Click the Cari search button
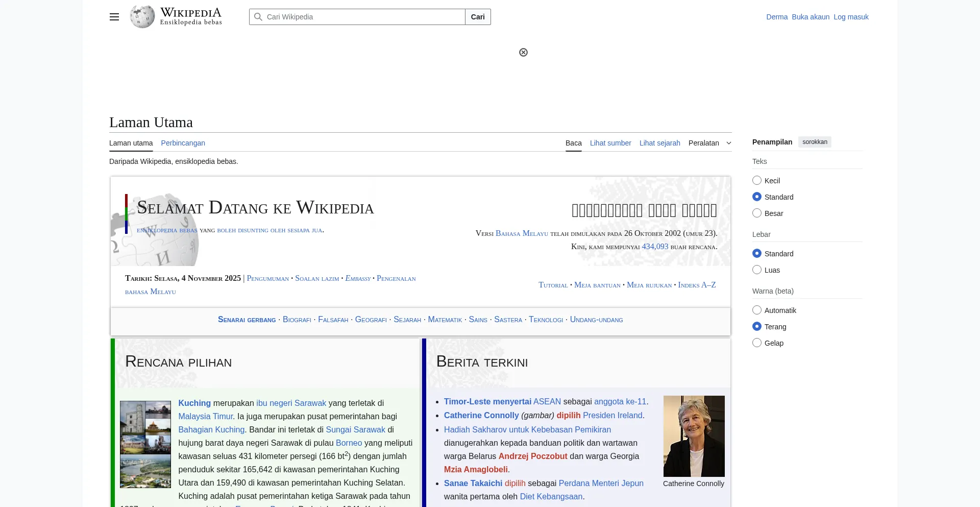980x507 pixels. pyautogui.click(x=478, y=17)
